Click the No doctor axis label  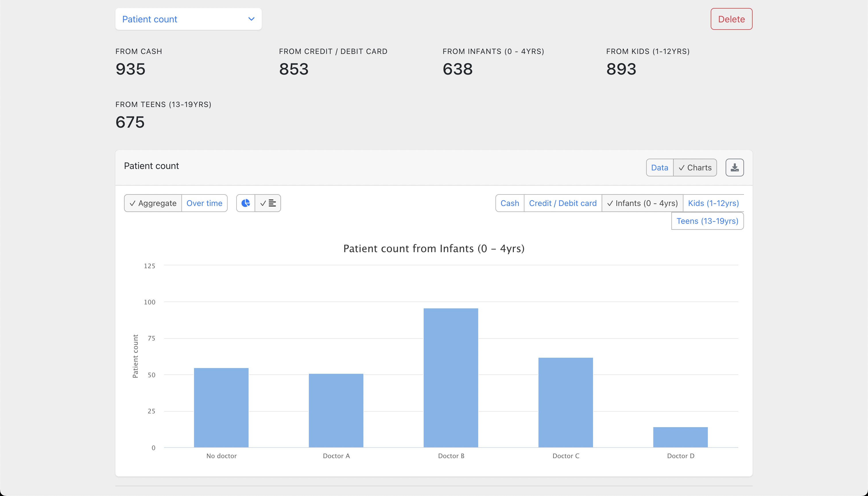[x=222, y=456]
